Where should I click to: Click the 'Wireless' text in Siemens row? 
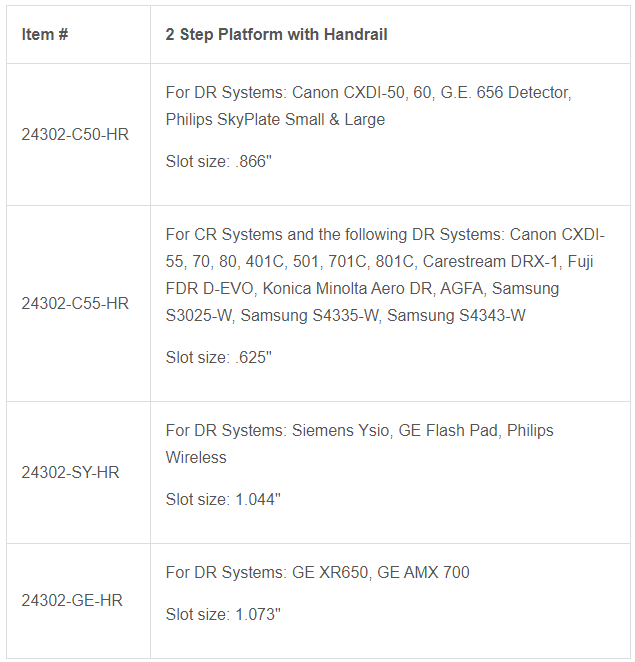pyautogui.click(x=196, y=457)
